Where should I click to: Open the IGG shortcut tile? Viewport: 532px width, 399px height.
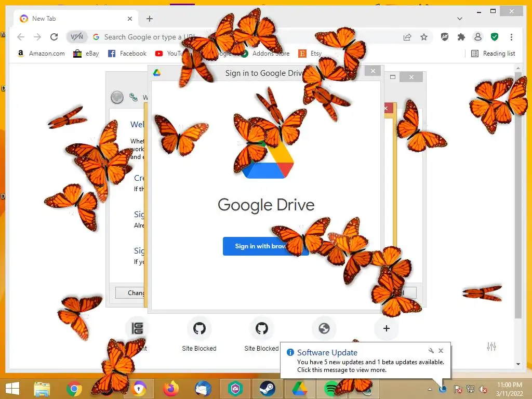pos(137,328)
